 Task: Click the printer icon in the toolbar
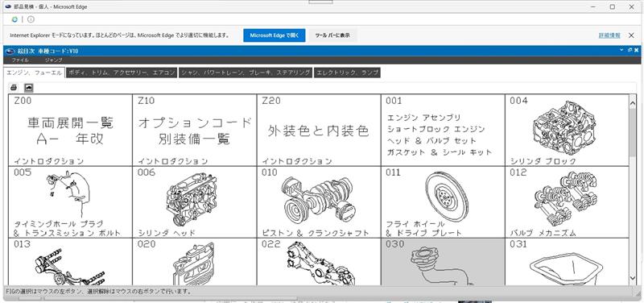coord(14,87)
